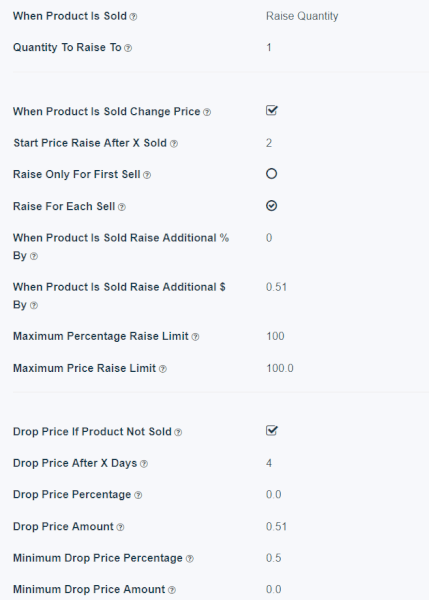Show help for Minimum Drop Price Percentage
Viewport: 429px width, 600px height.
(x=189, y=559)
